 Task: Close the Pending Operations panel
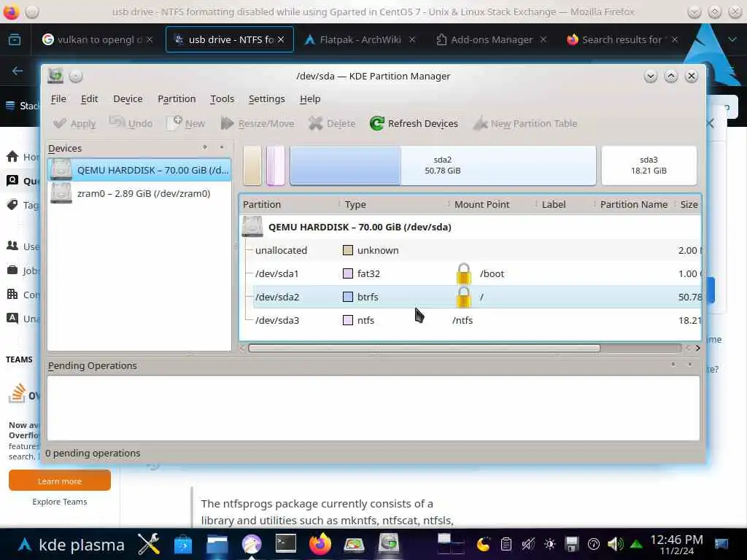[x=690, y=365]
